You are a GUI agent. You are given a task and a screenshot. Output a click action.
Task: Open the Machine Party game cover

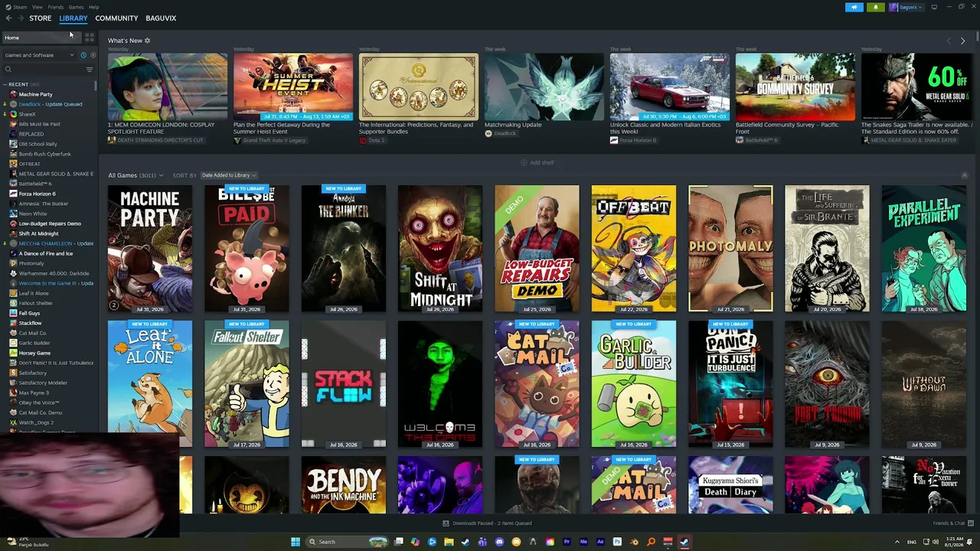pyautogui.click(x=150, y=249)
